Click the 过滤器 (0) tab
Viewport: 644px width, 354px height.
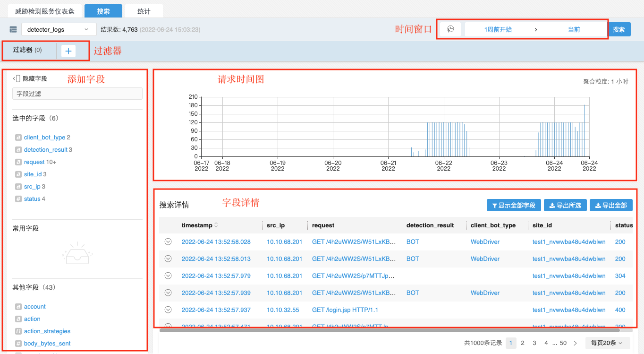coord(27,50)
